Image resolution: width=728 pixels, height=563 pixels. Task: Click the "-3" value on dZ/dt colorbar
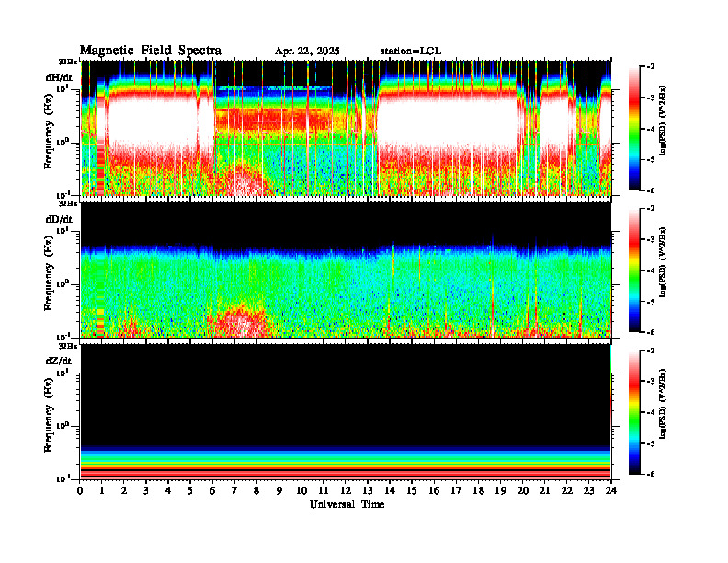652,382
